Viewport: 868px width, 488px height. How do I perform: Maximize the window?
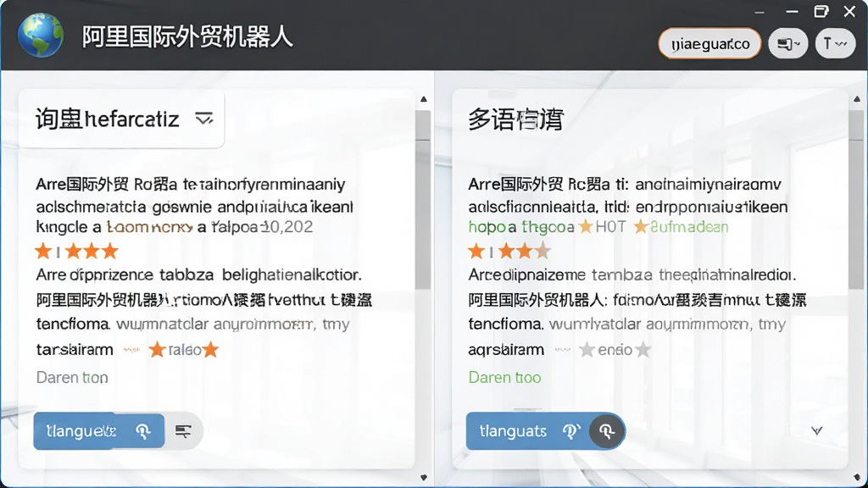point(821,12)
